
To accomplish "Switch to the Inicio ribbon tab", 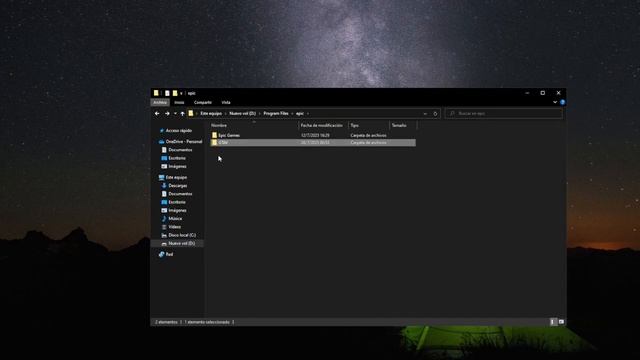I will click(179, 102).
